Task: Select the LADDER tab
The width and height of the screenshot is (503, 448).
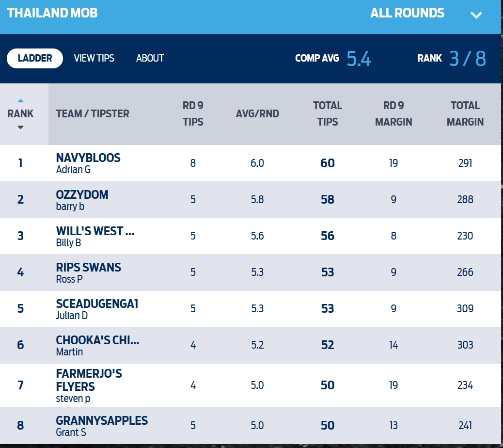Action: point(35,58)
